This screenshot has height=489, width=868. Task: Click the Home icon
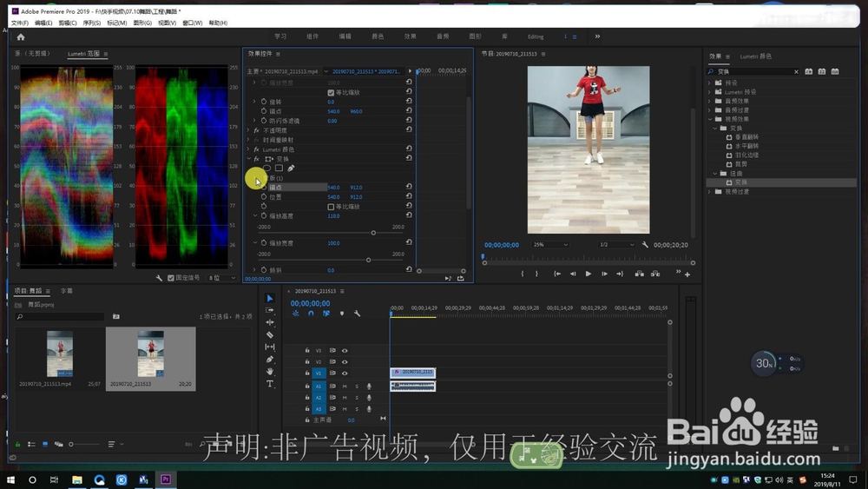pyautogui.click(x=21, y=37)
